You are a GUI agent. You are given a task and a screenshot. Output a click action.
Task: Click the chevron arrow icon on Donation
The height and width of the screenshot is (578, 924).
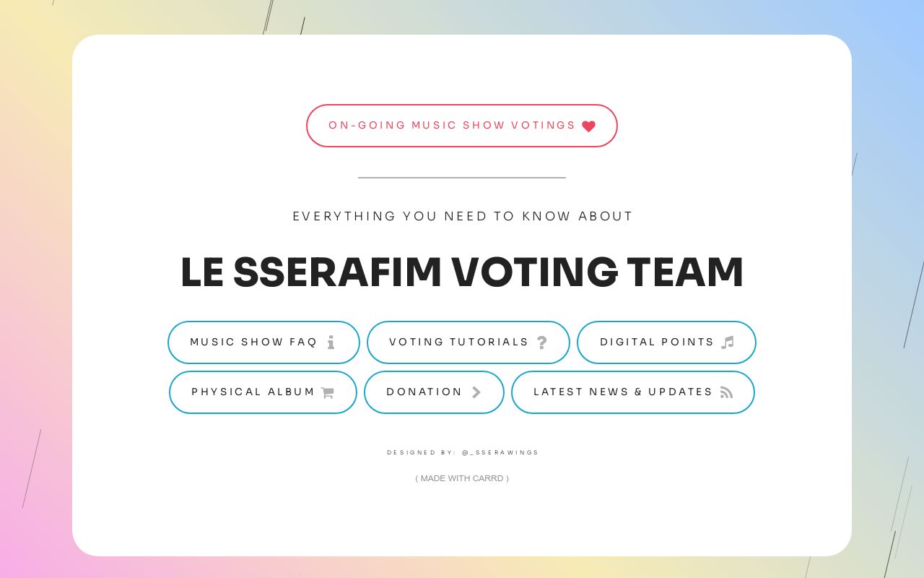[x=476, y=392]
